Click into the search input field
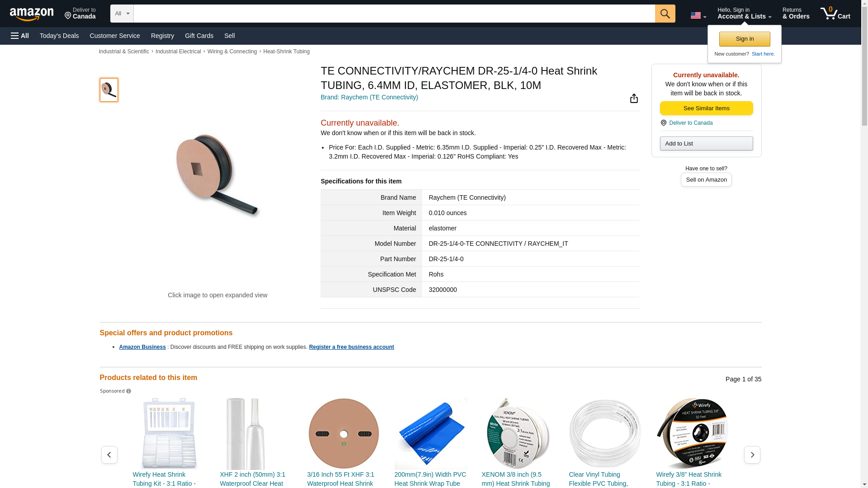The height and width of the screenshot is (488, 868). click(394, 14)
